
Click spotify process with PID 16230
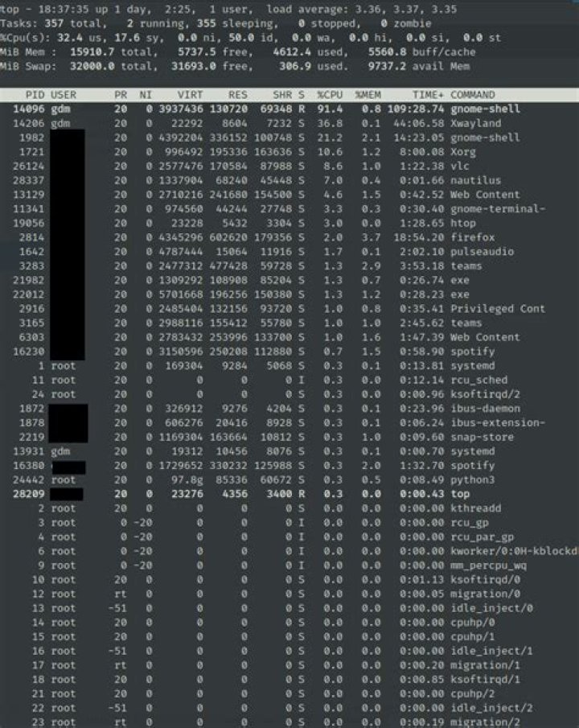289,352
